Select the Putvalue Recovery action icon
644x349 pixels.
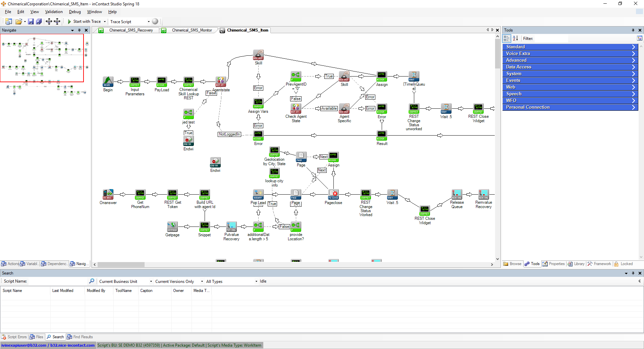(231, 227)
